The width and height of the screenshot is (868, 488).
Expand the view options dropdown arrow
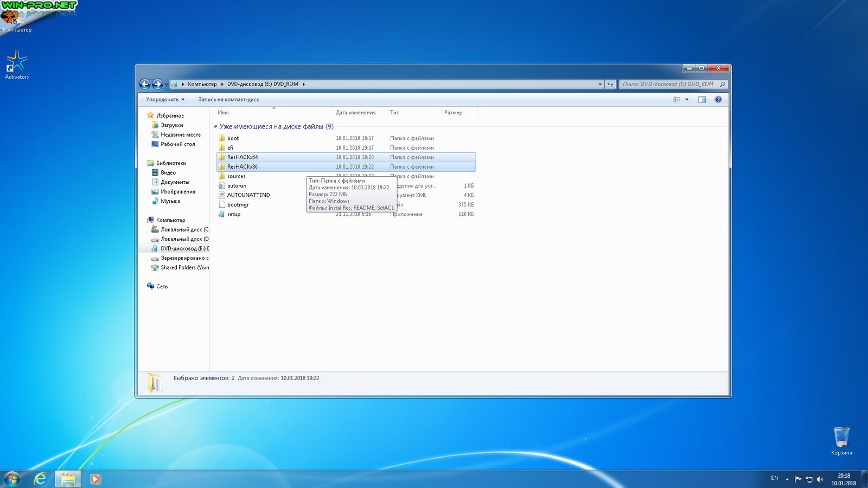tap(687, 99)
